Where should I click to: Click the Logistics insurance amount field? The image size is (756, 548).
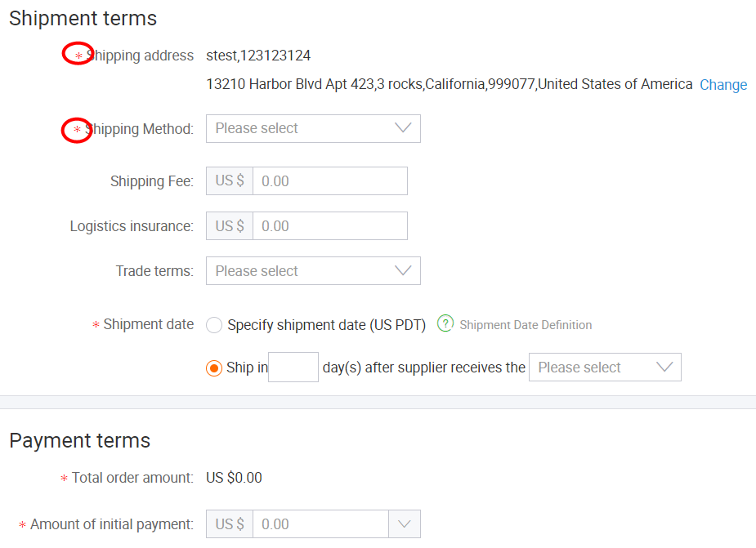(330, 226)
